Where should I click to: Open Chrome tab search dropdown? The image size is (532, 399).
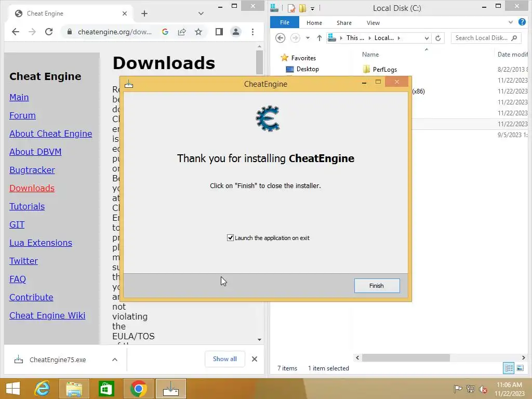201,14
